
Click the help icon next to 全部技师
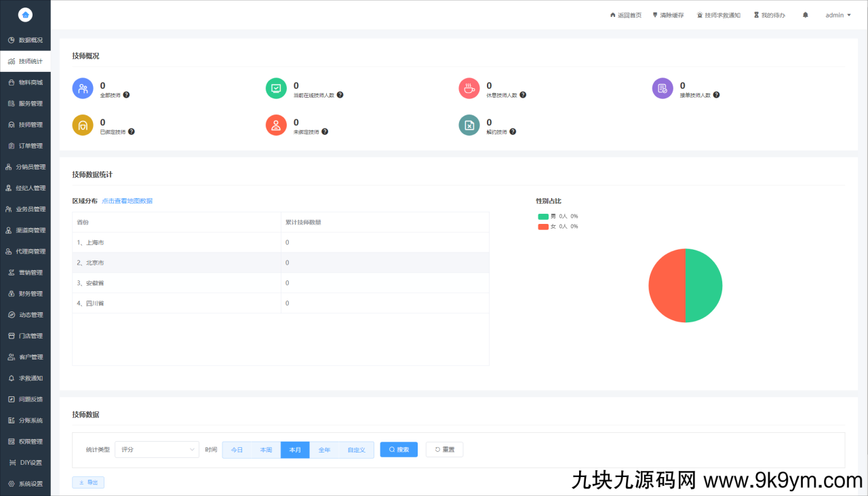click(x=127, y=95)
